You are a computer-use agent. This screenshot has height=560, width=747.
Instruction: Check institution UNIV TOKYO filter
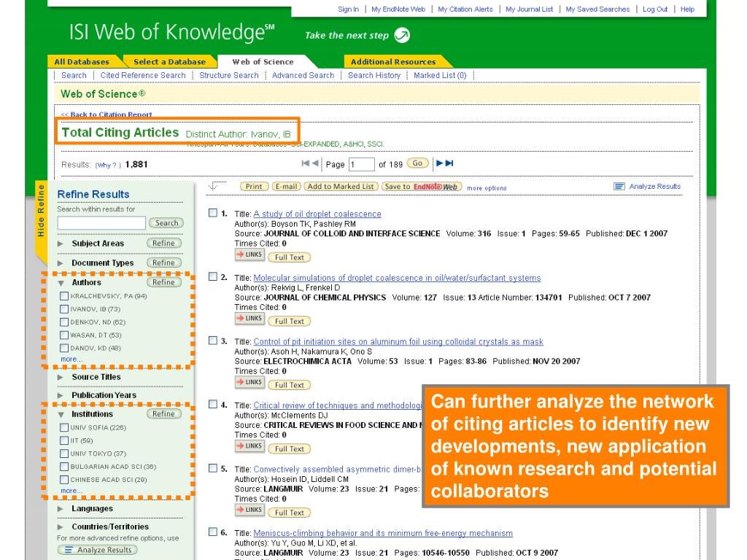pos(64,454)
